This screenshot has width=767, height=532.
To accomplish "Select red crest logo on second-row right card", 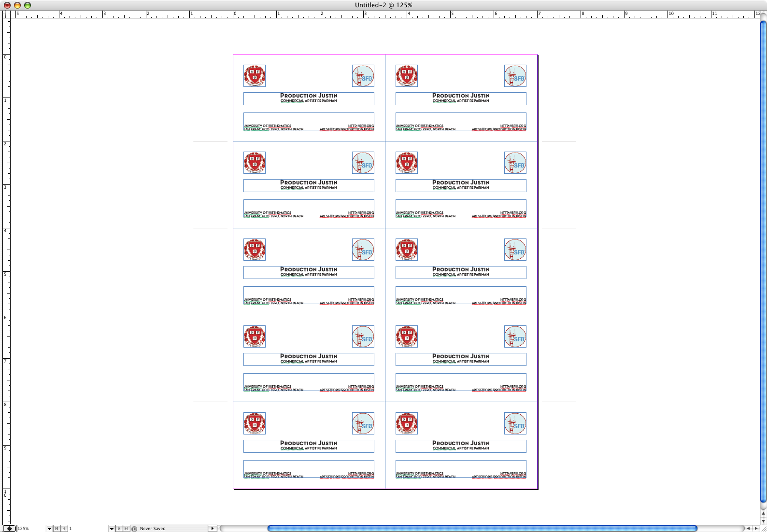I will click(x=407, y=163).
